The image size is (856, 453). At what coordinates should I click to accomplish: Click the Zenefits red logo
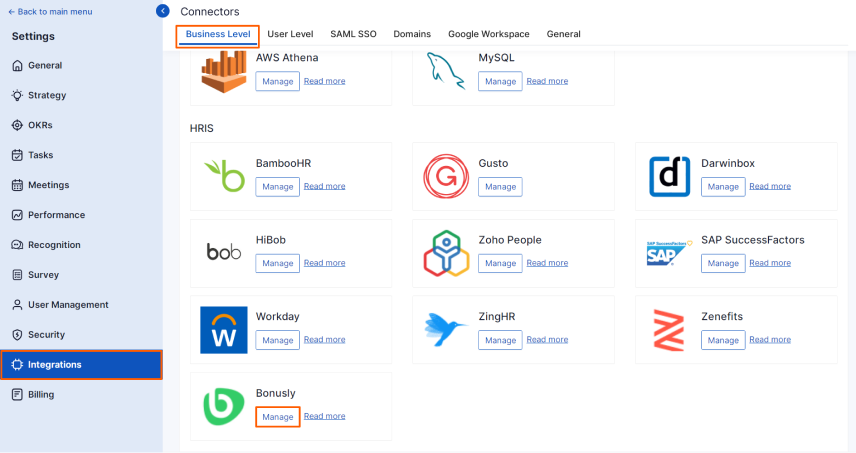(x=669, y=330)
